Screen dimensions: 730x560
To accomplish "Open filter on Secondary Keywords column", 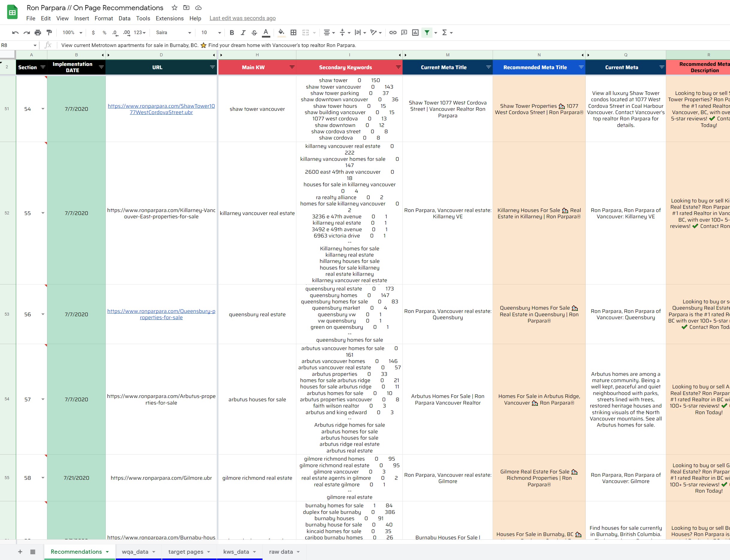I will pyautogui.click(x=398, y=67).
